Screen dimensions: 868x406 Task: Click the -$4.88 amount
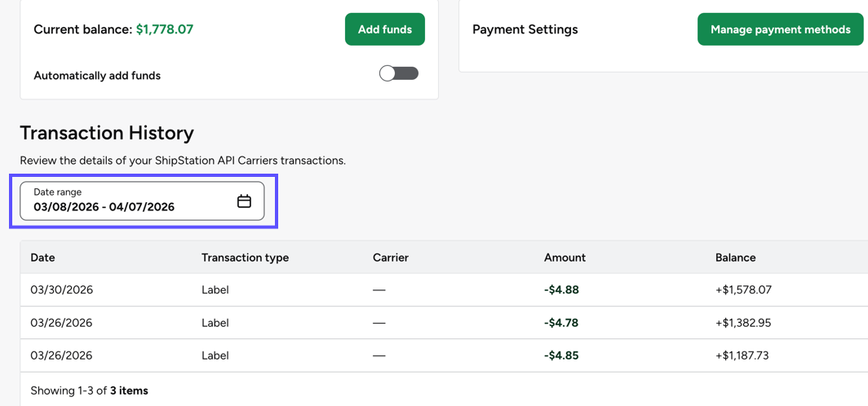point(561,290)
